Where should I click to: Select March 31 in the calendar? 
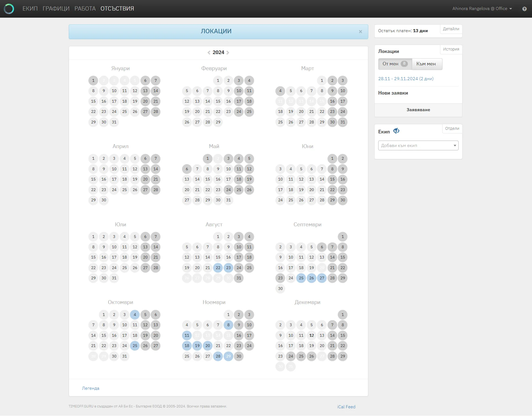[x=343, y=122]
